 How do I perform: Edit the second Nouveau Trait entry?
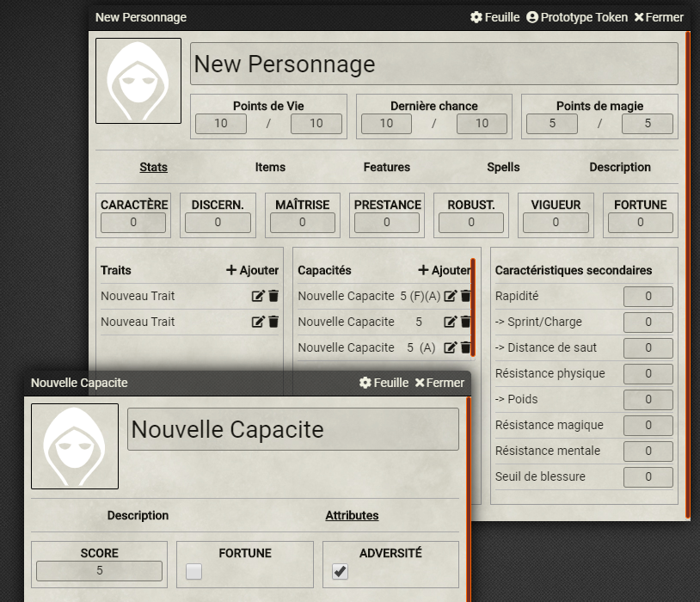(257, 322)
